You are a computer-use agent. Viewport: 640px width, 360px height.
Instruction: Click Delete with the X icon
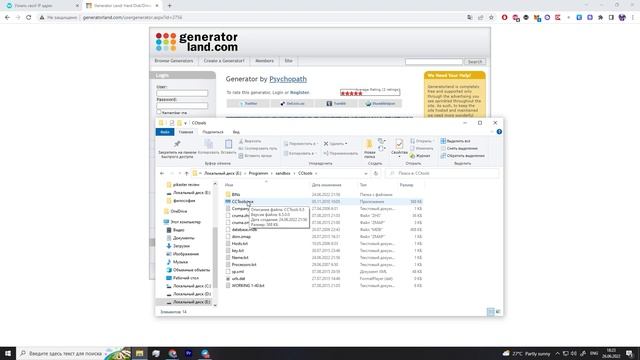335,144
